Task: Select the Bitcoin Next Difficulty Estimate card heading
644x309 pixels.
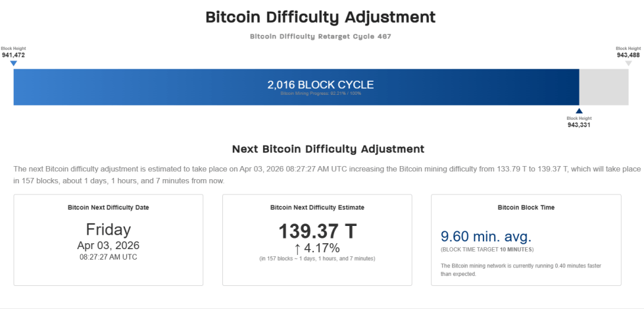Action: click(317, 207)
